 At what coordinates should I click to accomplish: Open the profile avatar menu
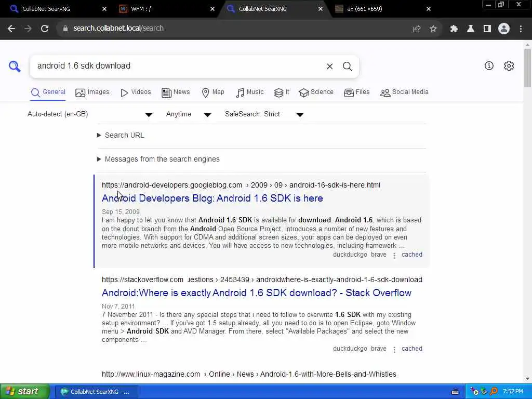tap(504, 29)
